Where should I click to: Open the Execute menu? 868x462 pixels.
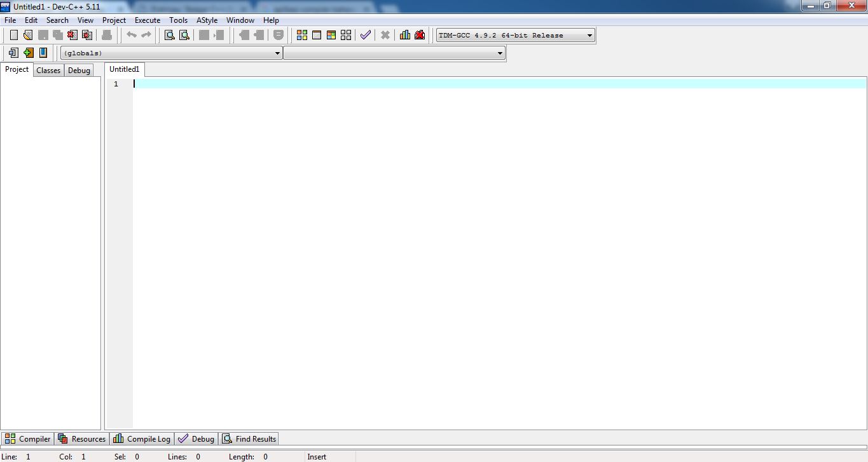(148, 20)
